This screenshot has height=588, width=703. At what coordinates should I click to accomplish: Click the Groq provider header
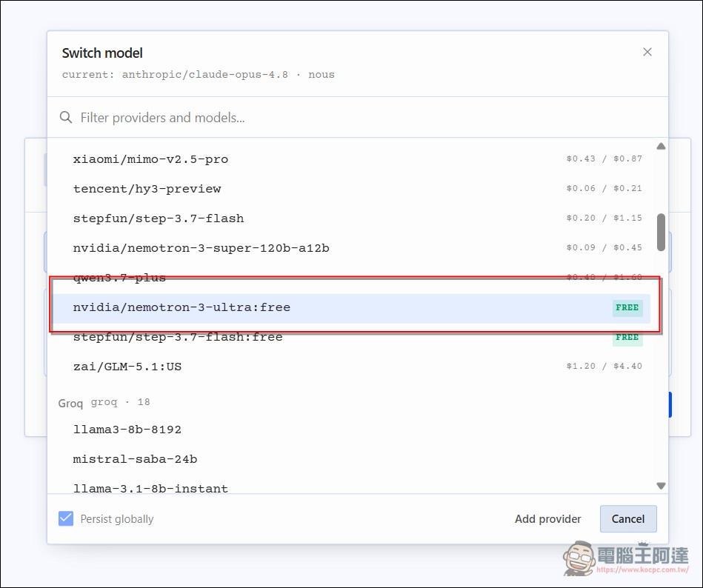tap(104, 402)
